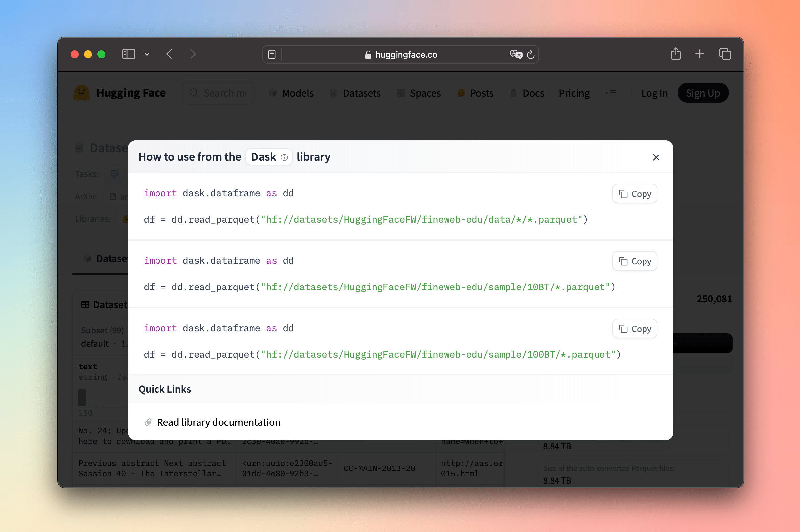Click the 'hf://datasets/HuggingFaceFW/fineweb-edu/data/*/*.parquet' string
Image resolution: width=800 pixels, height=532 pixels.
(422, 220)
